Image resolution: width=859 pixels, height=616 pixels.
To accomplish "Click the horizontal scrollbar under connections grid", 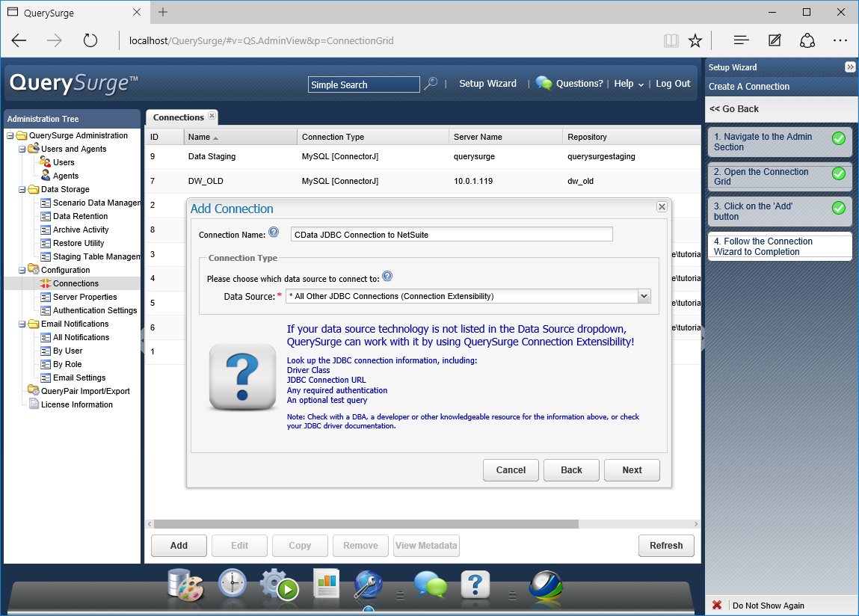I will (x=366, y=524).
